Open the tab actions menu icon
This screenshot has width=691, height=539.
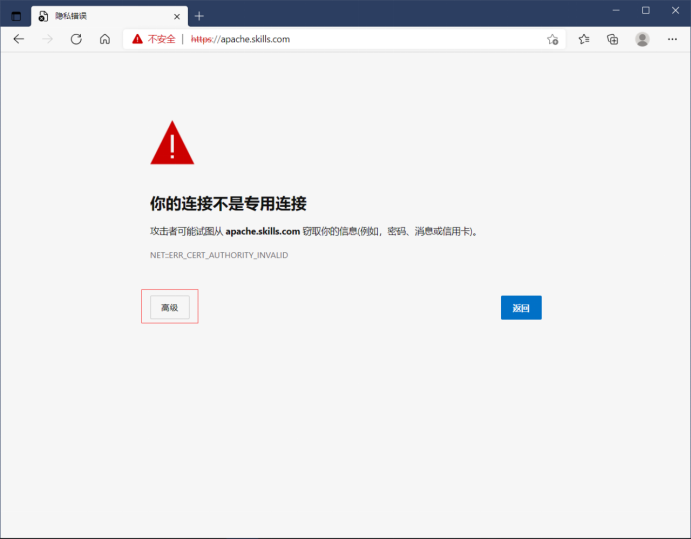tap(16, 16)
